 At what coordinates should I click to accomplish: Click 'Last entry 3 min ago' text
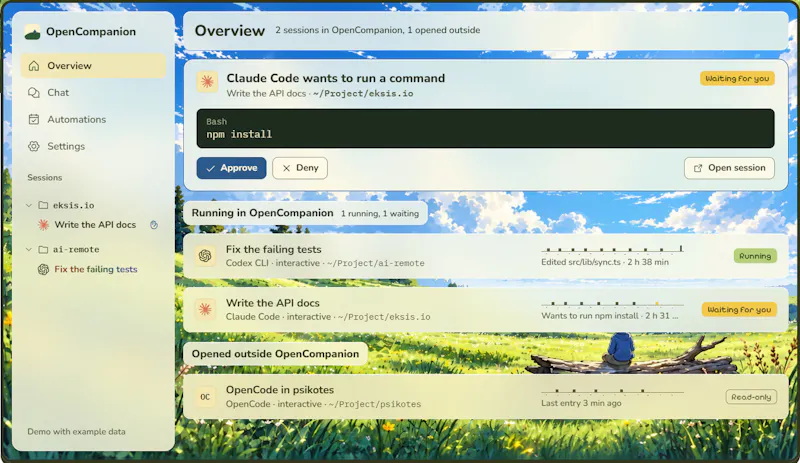(x=581, y=403)
